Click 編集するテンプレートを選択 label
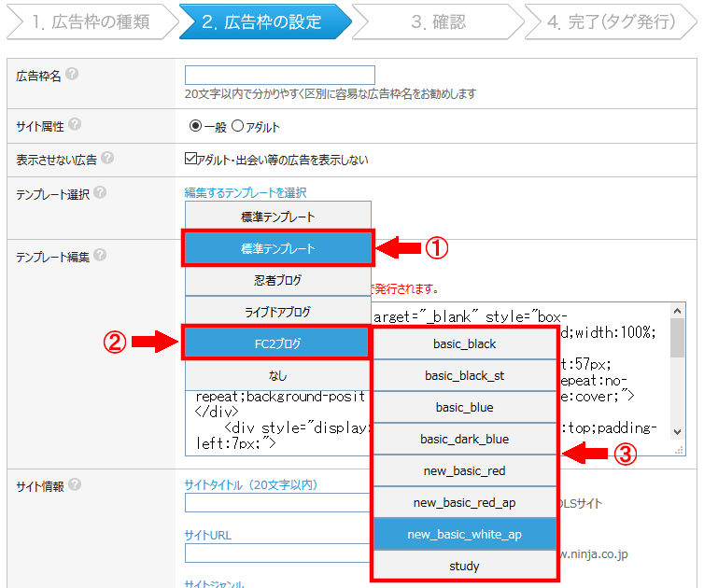Image resolution: width=704 pixels, height=588 pixels. click(246, 192)
